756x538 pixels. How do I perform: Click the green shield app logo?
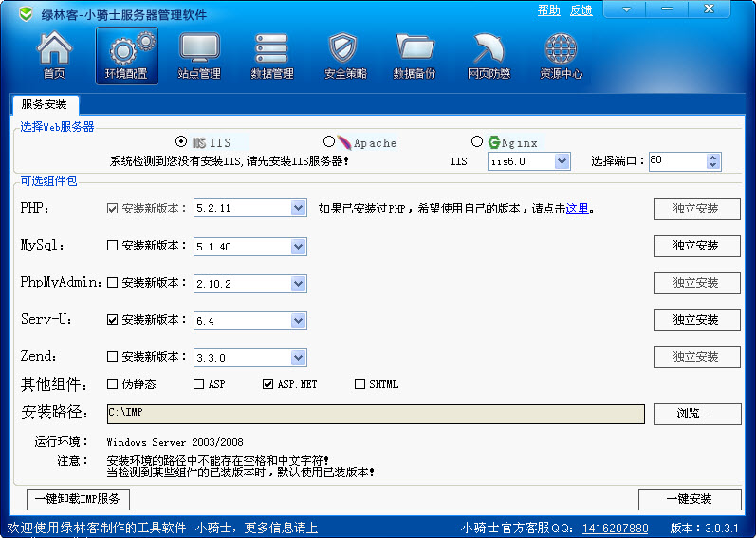click(x=26, y=14)
